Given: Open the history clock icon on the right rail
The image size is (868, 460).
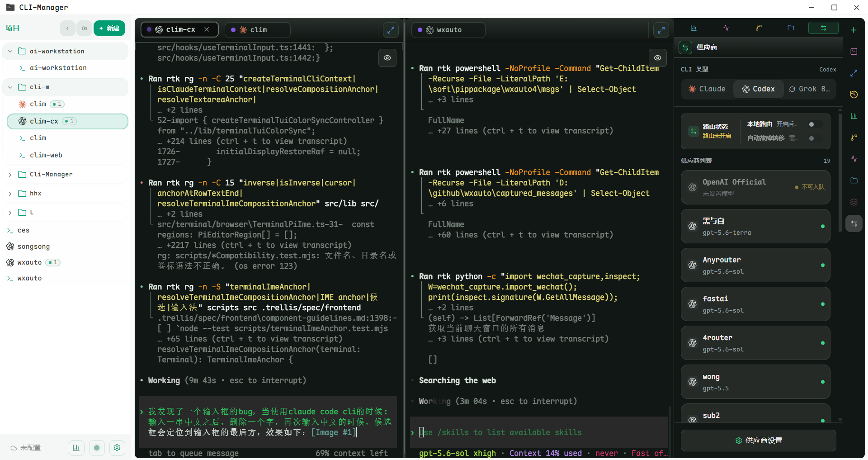Looking at the screenshot, I should click(854, 95).
